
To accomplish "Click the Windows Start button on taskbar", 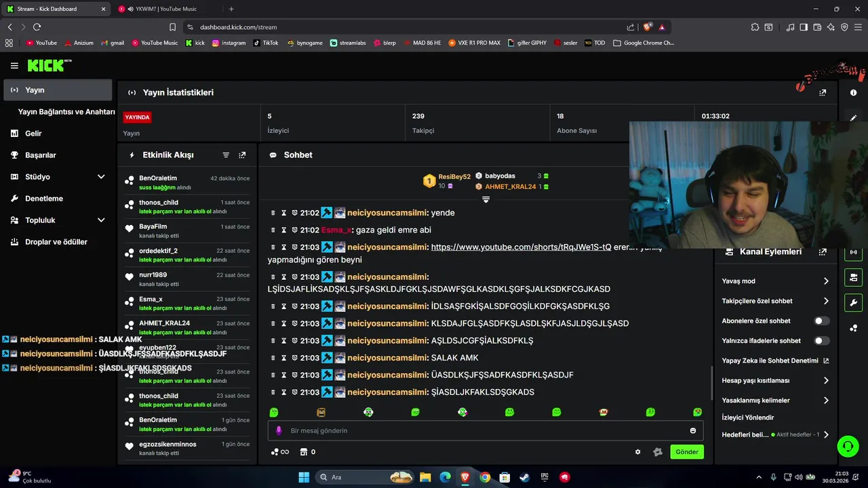I will pos(304,477).
